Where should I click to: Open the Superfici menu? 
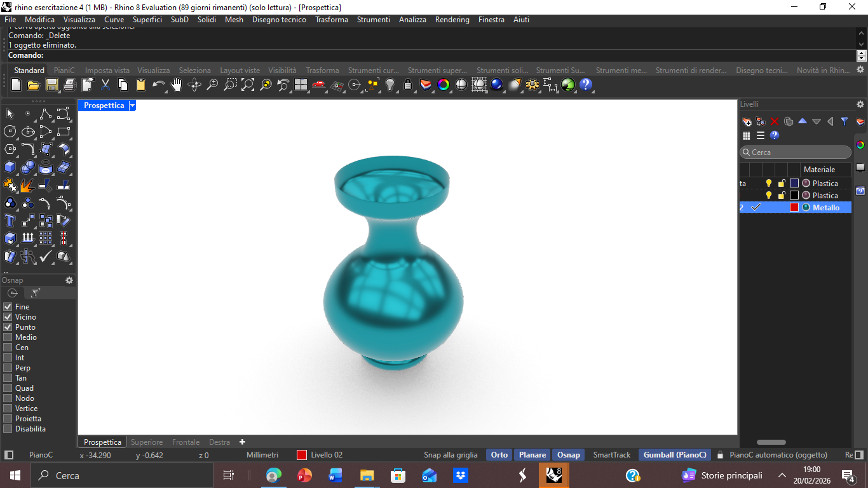pyautogui.click(x=147, y=20)
